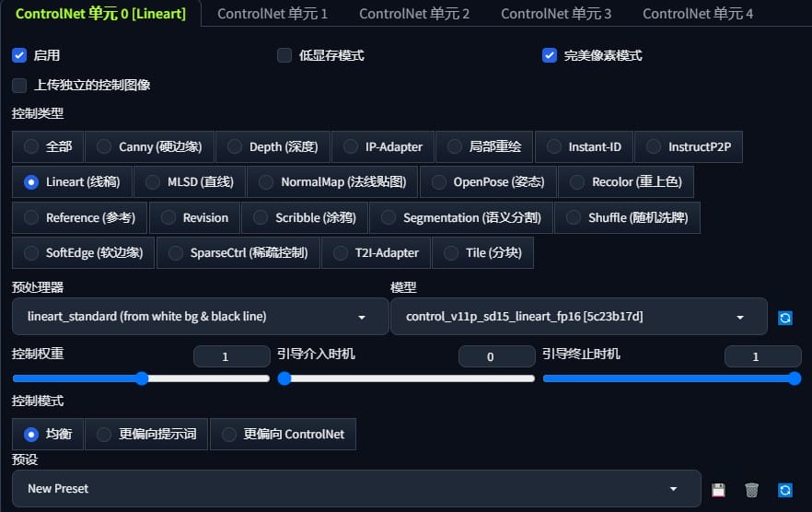Toggle the 启用 (Enable) checkbox

click(x=19, y=55)
